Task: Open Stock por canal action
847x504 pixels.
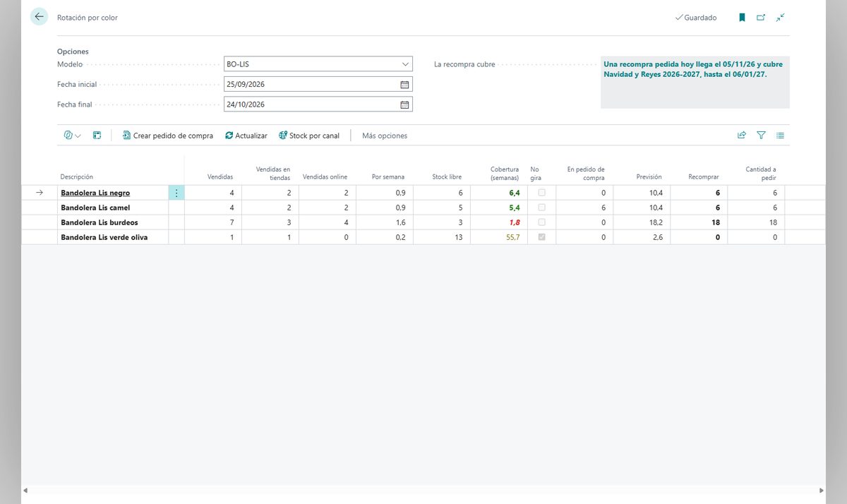Action: click(x=309, y=136)
